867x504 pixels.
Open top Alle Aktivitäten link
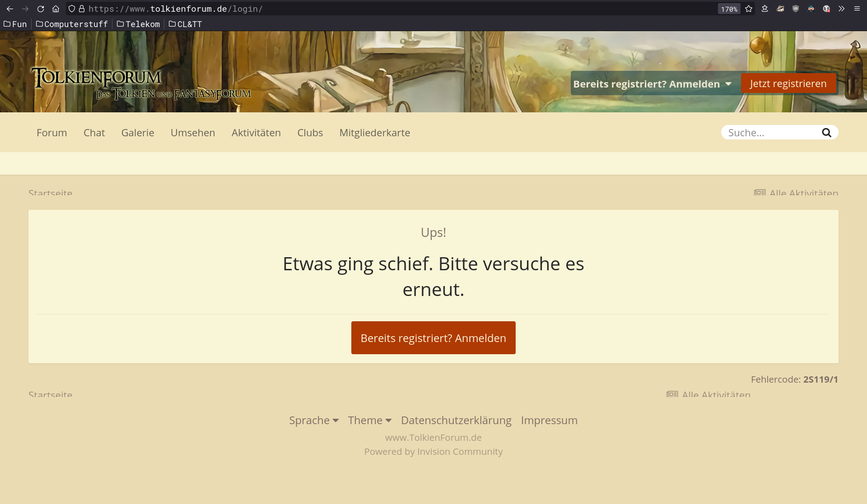(x=804, y=193)
